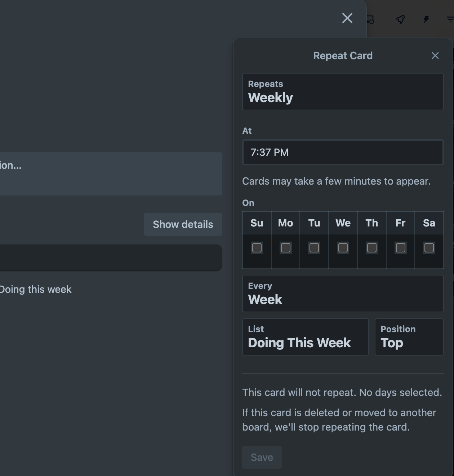
Task: Open the Every Week interval dropdown
Action: tap(343, 294)
